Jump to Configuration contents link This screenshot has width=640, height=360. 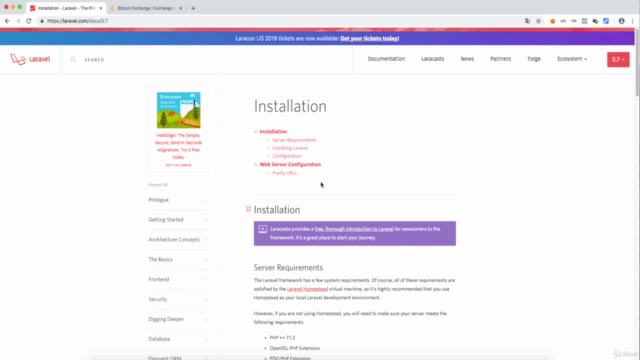pos(287,156)
